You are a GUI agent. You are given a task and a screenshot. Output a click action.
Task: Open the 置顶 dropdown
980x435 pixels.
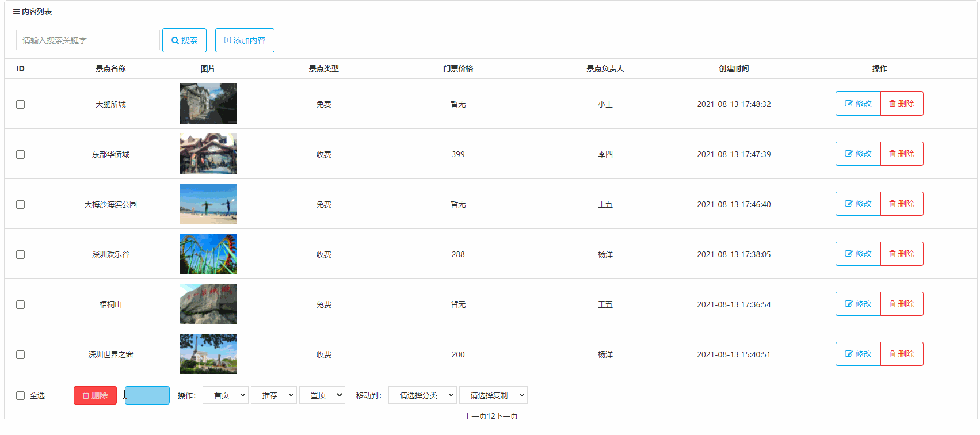[x=322, y=395]
